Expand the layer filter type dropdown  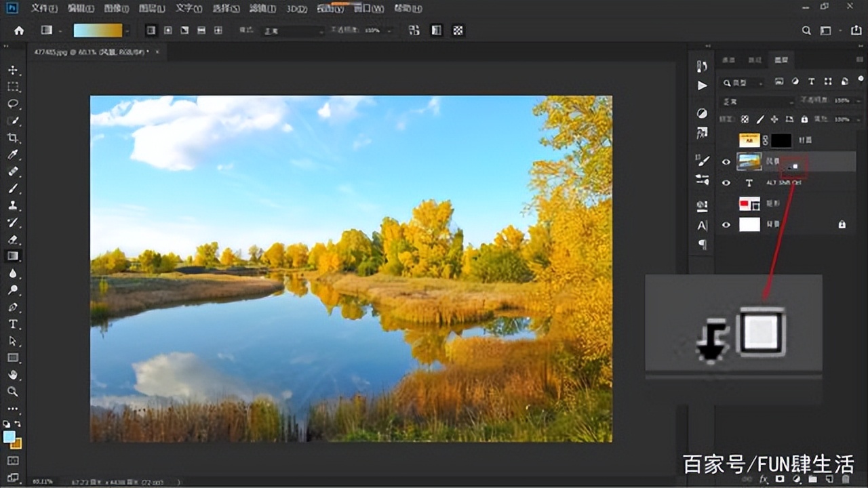[x=744, y=83]
